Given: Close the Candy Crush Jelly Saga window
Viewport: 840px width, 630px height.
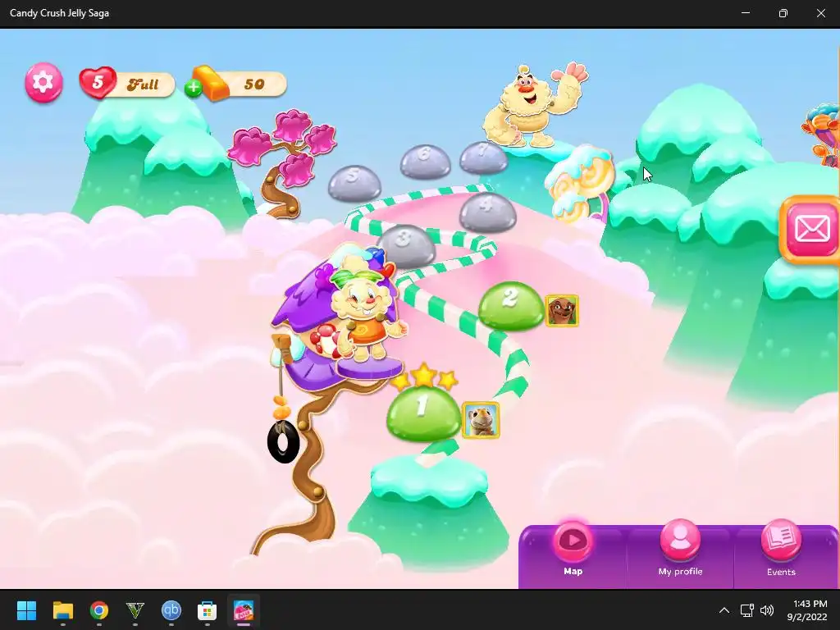Looking at the screenshot, I should coord(820,13).
